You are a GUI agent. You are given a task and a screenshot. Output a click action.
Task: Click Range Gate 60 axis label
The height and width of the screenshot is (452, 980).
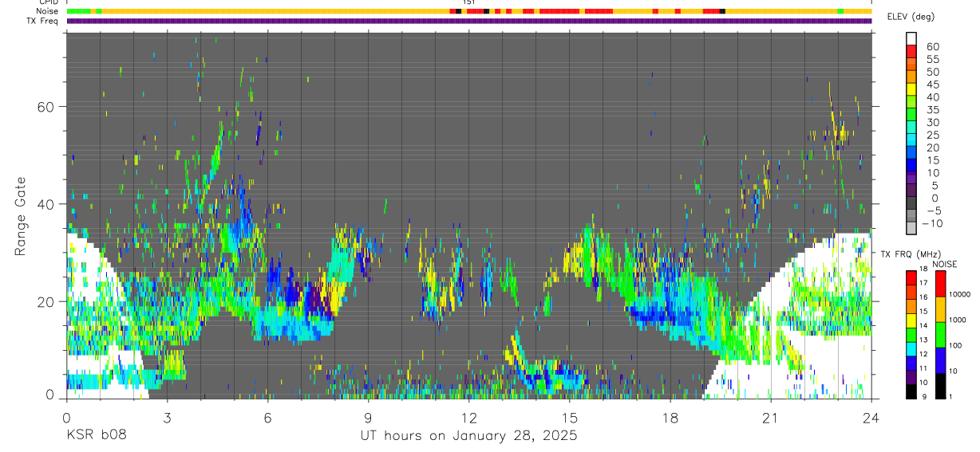51,106
